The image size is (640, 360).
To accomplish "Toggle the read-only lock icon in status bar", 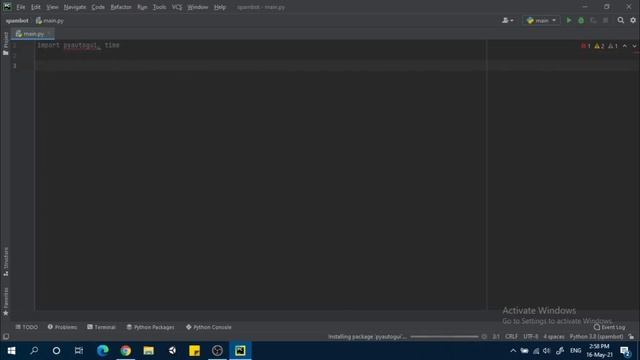I will tap(631, 337).
